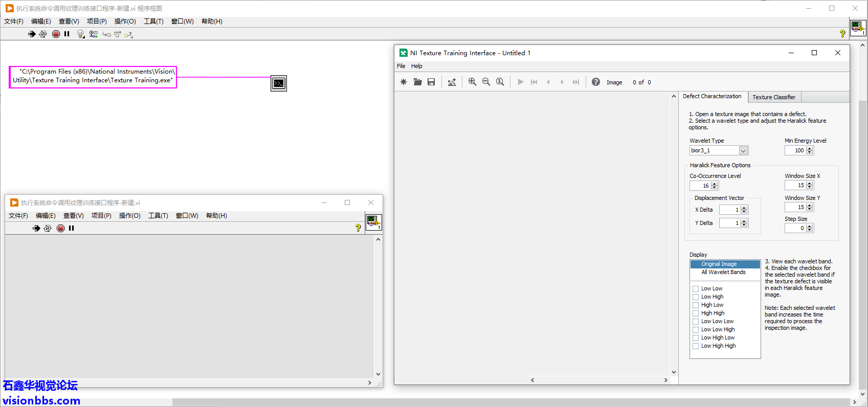Zoom in on the texture image
The width and height of the screenshot is (868, 407).
click(472, 82)
